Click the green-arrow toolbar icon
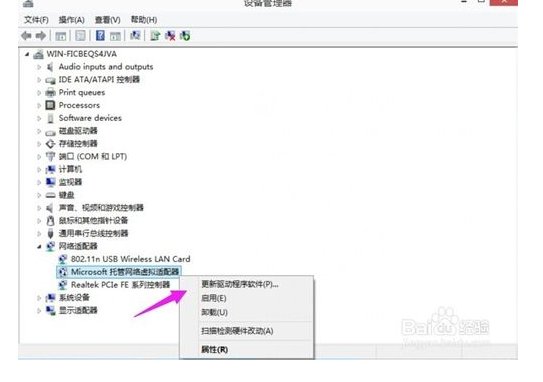The height and width of the screenshot is (382, 543). coord(185,35)
